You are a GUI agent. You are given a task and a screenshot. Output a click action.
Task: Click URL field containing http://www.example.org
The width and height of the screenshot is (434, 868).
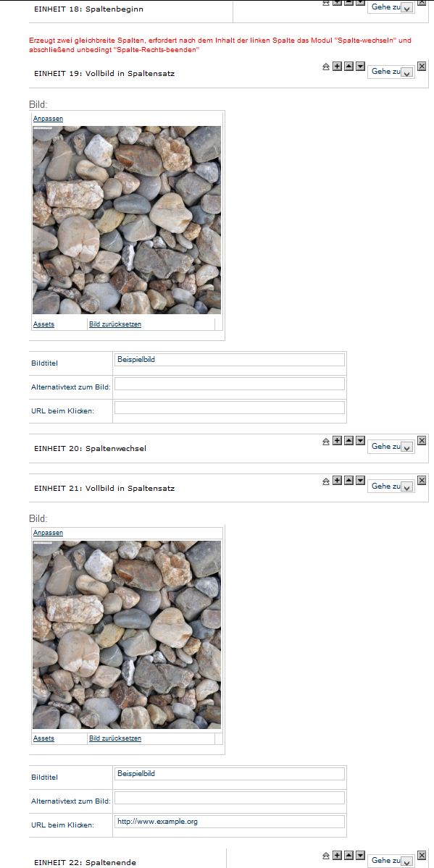point(230,822)
